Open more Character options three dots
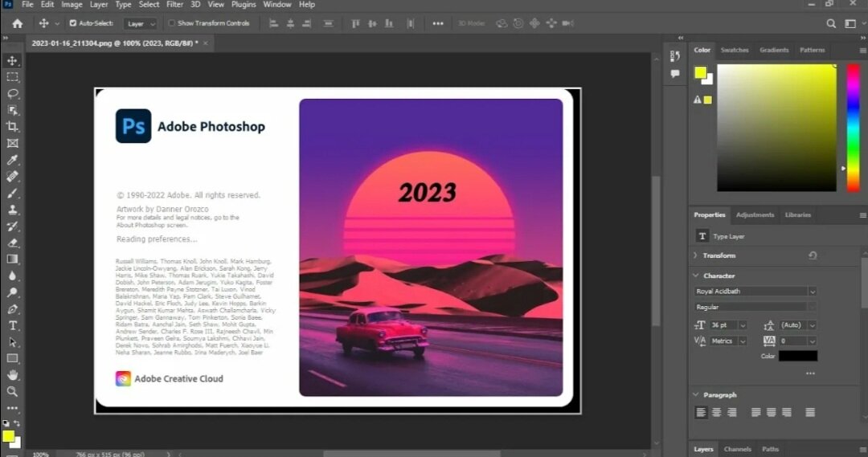 pos(810,373)
